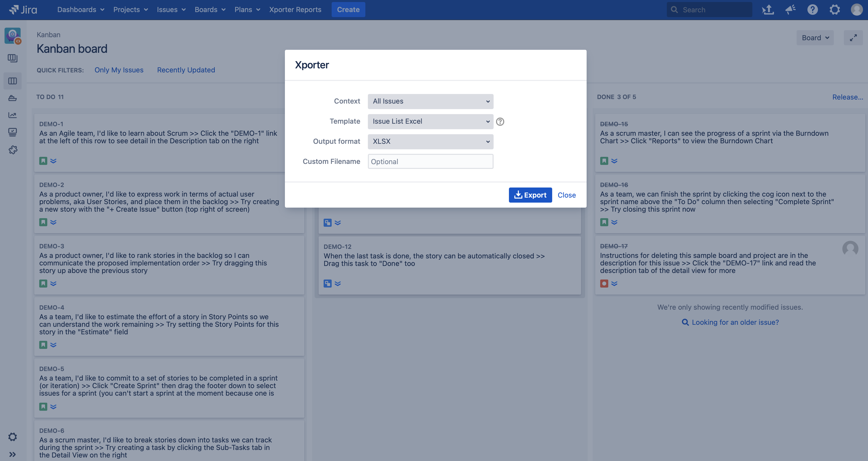Click the Add-ons puzzle icon in sidebar
The image size is (868, 461).
(13, 150)
